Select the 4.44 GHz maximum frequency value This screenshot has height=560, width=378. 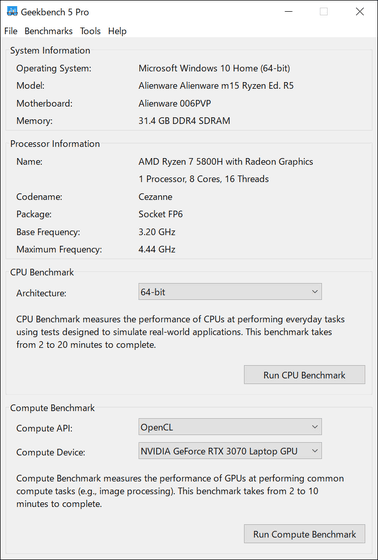[157, 249]
